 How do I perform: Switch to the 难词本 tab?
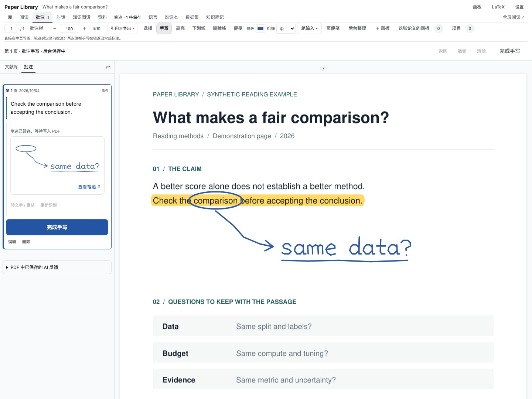[171, 17]
